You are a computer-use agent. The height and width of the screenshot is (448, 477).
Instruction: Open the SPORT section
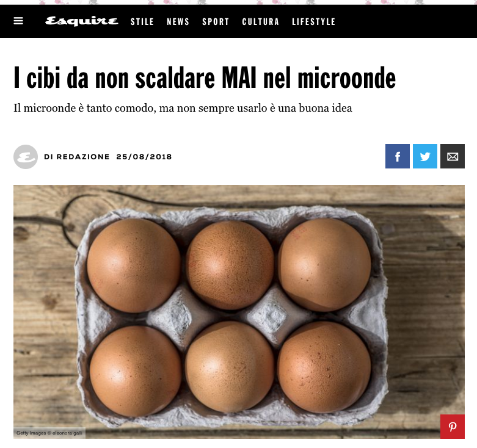216,22
